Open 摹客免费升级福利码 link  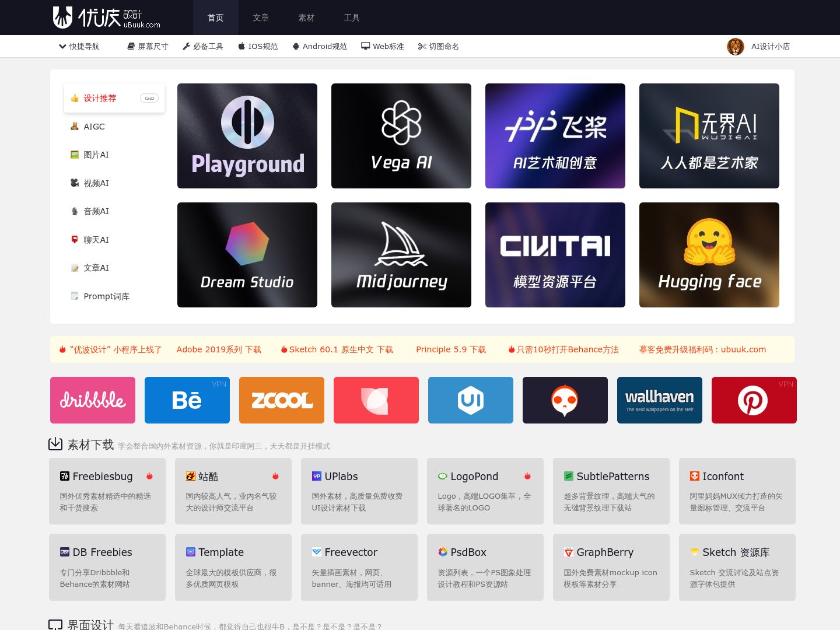click(702, 349)
